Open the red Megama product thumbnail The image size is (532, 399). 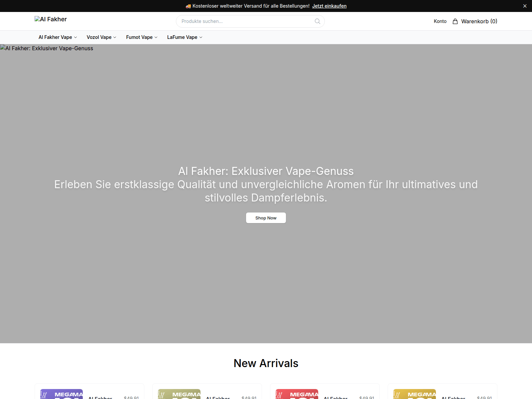pyautogui.click(x=297, y=394)
